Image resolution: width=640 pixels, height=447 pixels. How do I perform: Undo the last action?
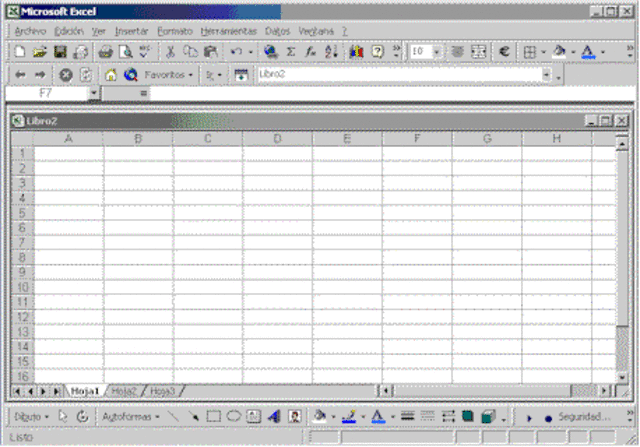[x=236, y=52]
